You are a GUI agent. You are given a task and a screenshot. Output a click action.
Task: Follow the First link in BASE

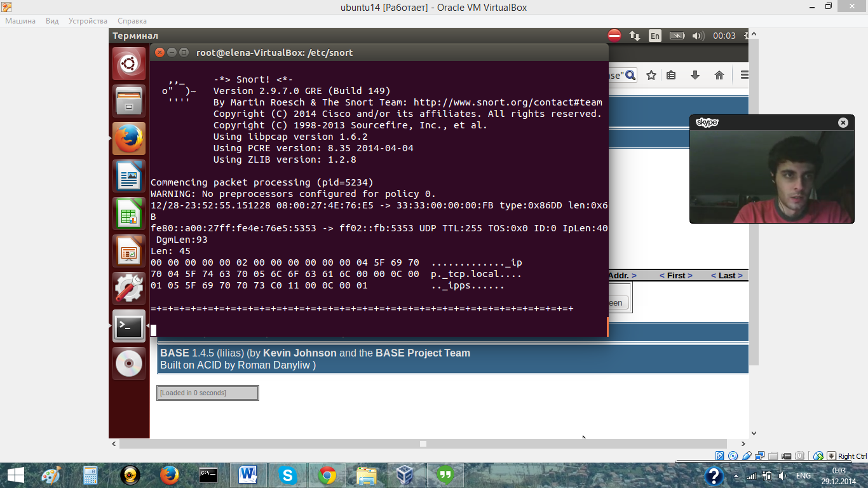pos(676,275)
